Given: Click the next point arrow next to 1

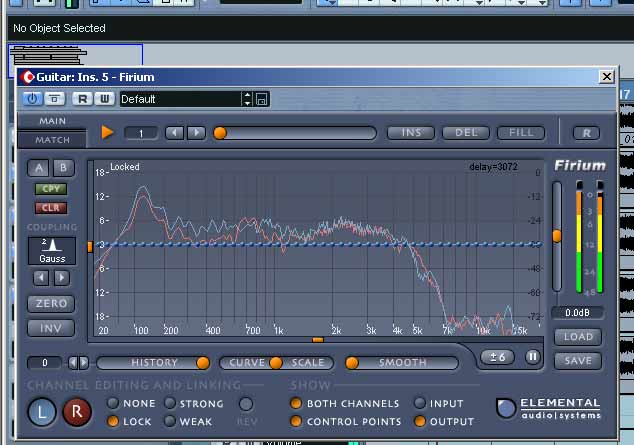Looking at the screenshot, I should click(197, 133).
